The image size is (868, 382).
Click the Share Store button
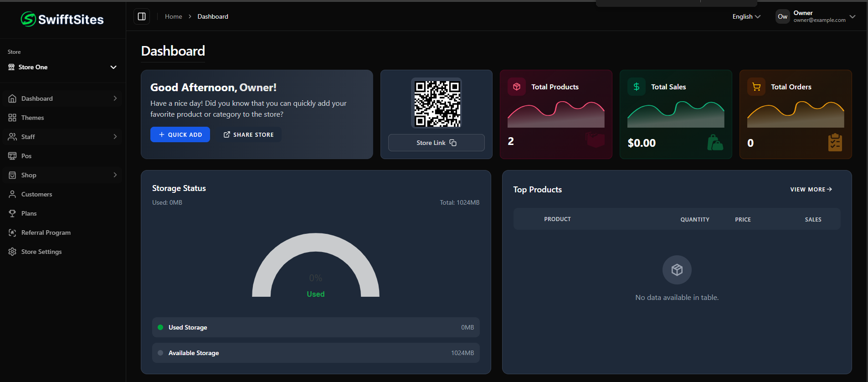[249, 134]
